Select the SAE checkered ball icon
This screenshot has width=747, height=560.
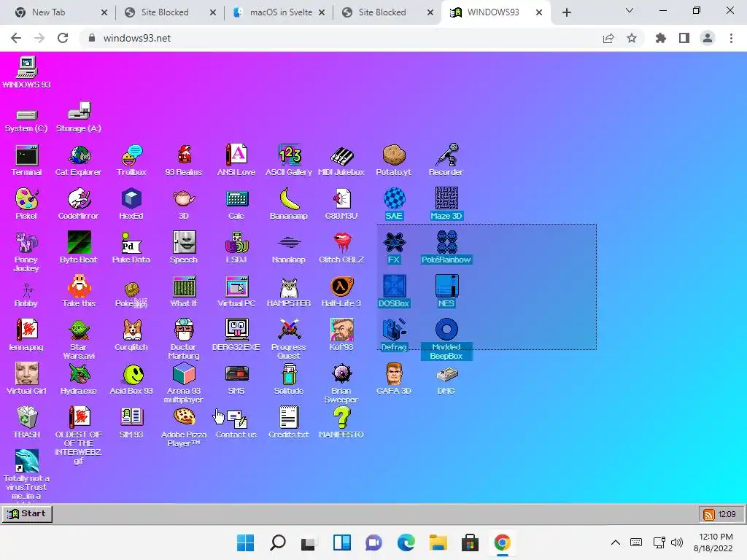point(394,204)
